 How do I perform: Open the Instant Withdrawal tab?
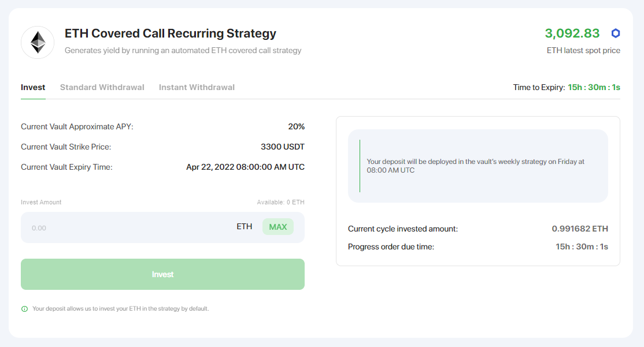197,87
